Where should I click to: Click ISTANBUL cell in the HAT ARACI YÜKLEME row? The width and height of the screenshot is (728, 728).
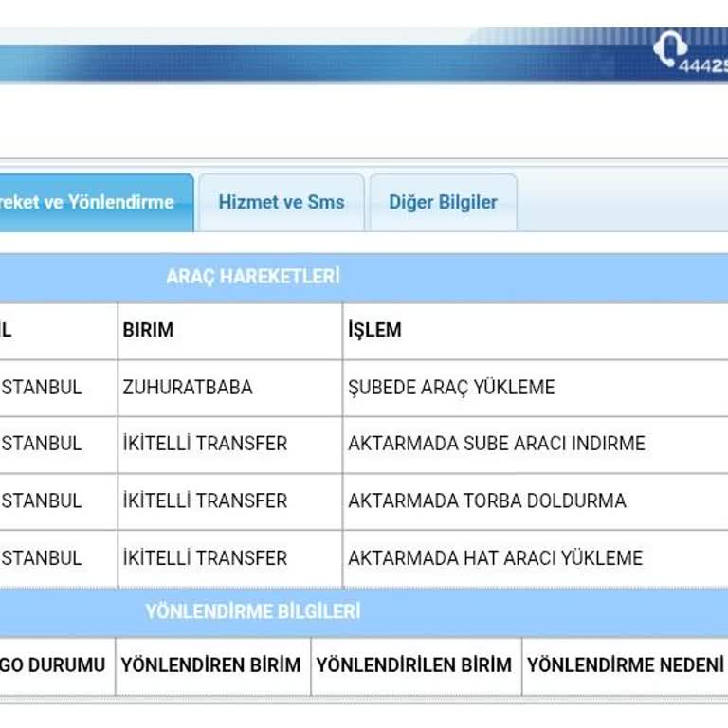(x=59, y=558)
